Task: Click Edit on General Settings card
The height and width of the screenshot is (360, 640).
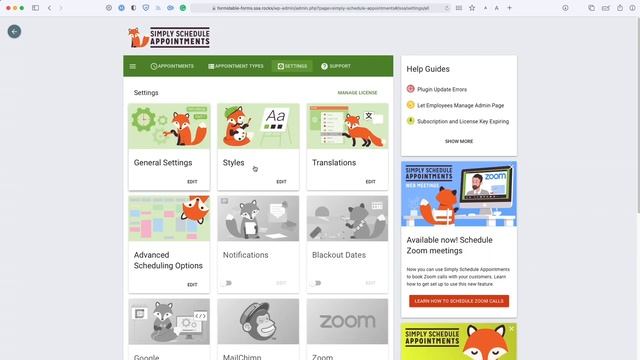Action: 192,182
